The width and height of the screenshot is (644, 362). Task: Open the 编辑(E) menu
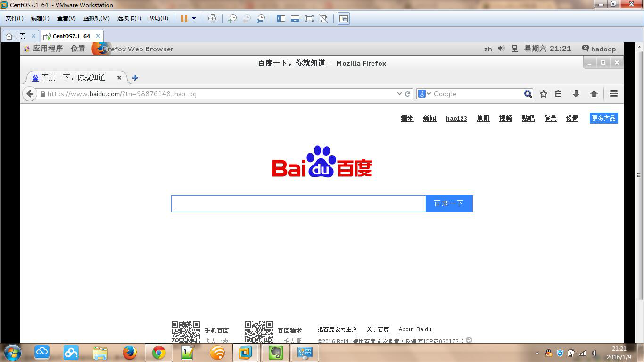(x=40, y=18)
